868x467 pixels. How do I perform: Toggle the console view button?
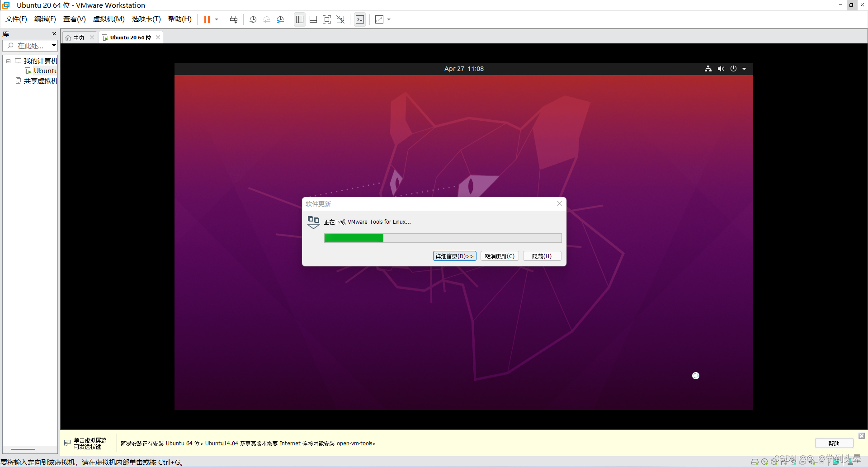(x=360, y=19)
